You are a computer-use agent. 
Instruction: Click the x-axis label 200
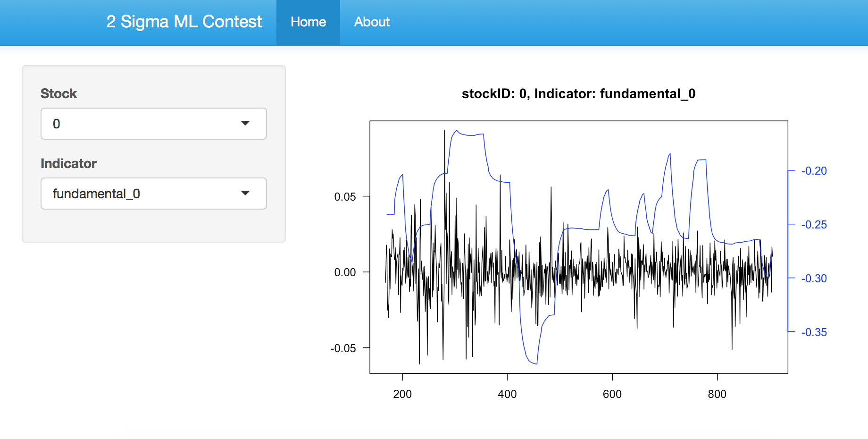tap(402, 394)
